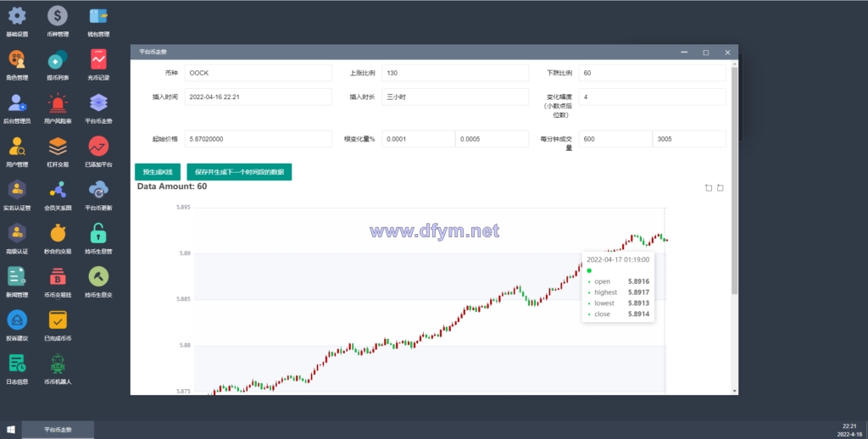868x439 pixels.
Task: Click the 预生成K线 button
Action: pos(158,172)
